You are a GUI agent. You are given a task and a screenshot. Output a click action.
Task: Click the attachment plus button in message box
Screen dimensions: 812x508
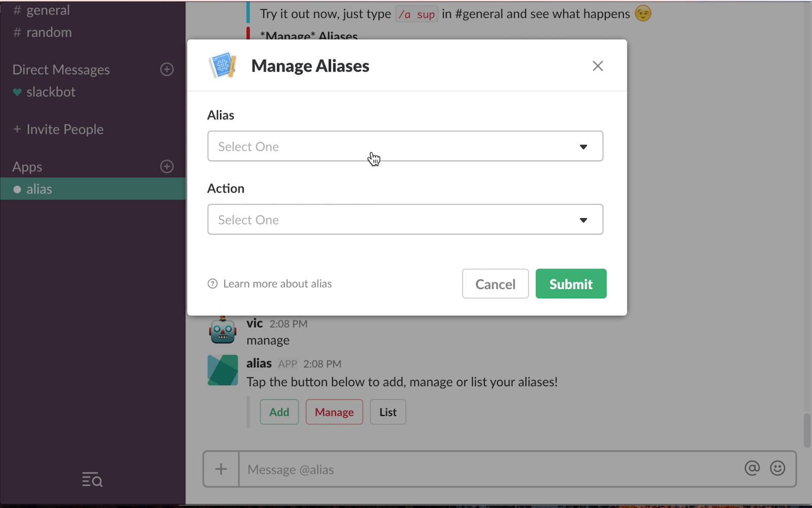pos(221,469)
